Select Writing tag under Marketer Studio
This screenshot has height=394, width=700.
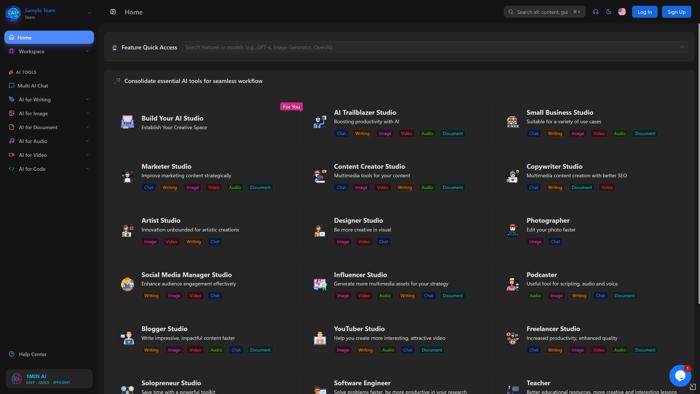pos(170,188)
